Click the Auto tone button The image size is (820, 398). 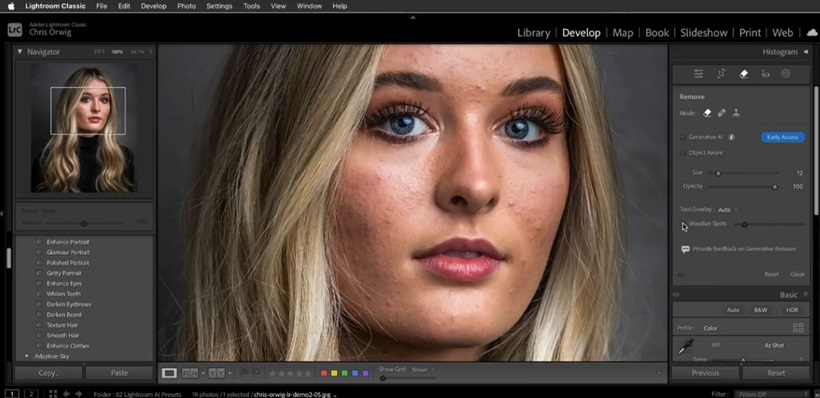[733, 310]
